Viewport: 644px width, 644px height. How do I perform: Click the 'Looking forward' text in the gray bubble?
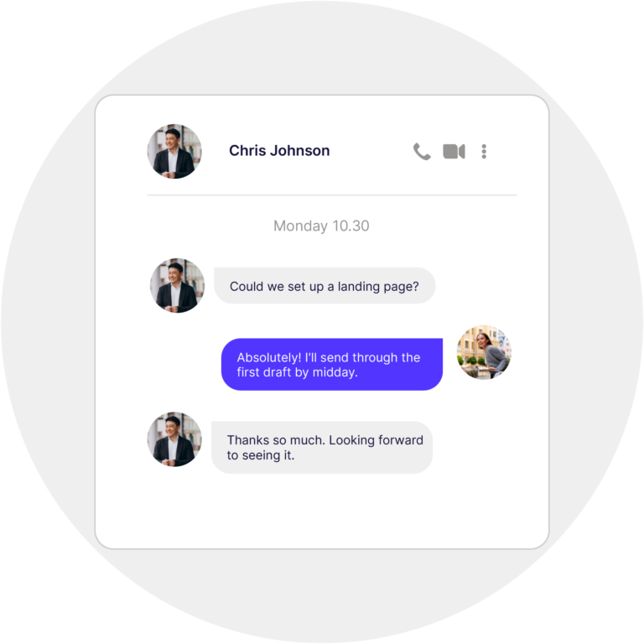(x=377, y=440)
